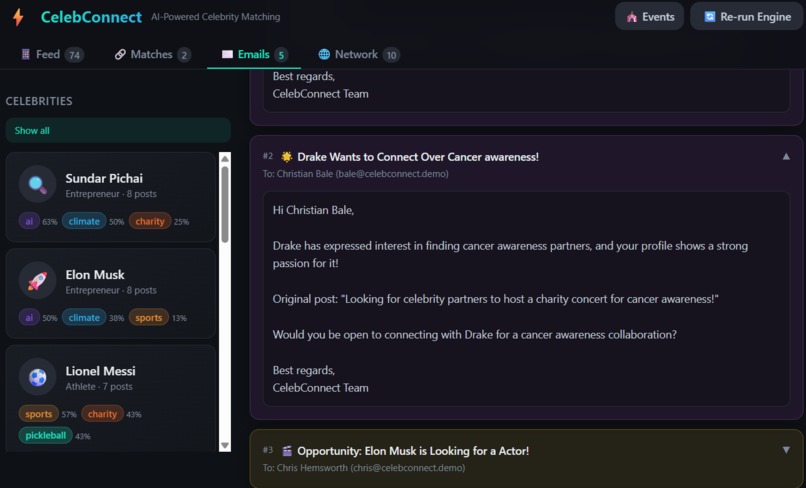Click the recipient line chris@celebconnect.demo
The height and width of the screenshot is (488, 806).
363,468
